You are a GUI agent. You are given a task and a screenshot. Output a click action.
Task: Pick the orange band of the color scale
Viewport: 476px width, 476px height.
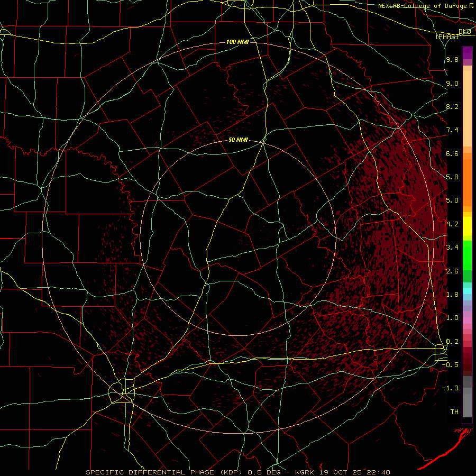click(x=467, y=182)
